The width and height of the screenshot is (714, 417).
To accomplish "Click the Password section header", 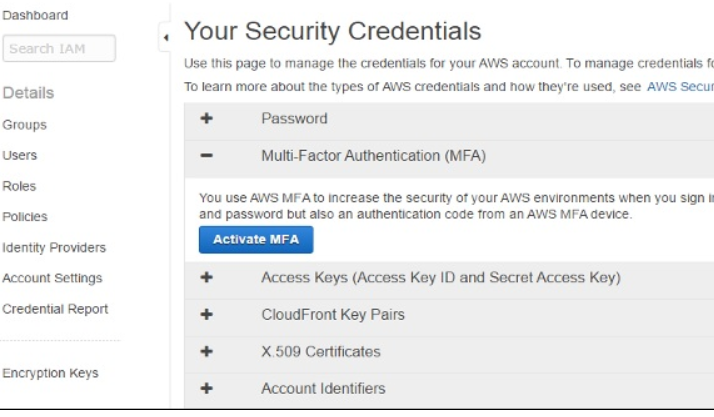I will 294,118.
